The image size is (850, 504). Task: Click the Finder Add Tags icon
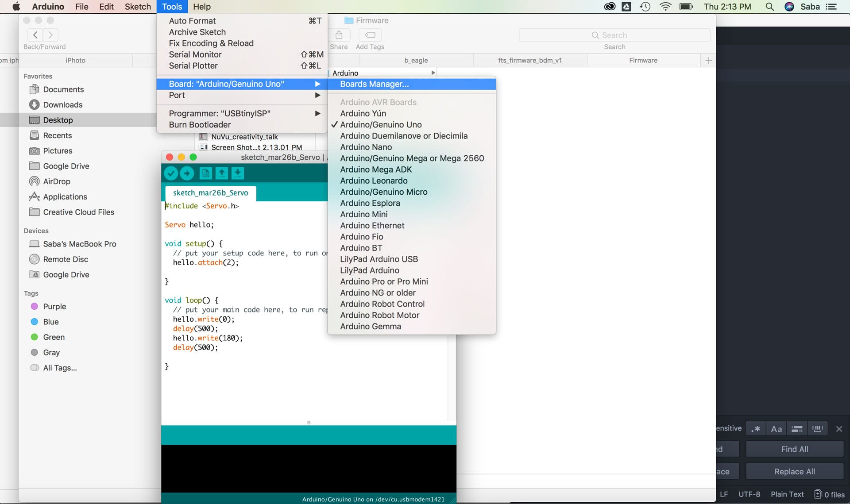tap(370, 35)
